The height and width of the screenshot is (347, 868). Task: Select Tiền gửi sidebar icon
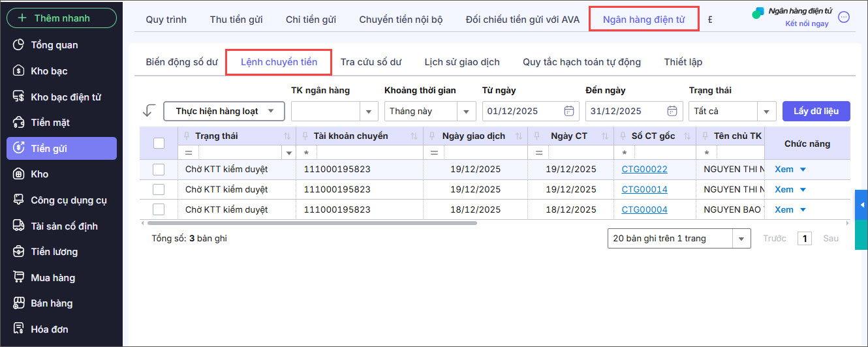point(19,148)
